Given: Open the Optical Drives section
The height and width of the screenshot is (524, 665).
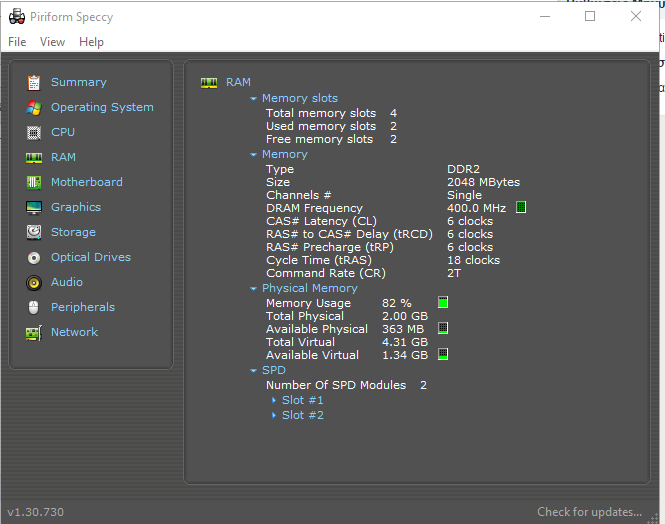Looking at the screenshot, I should coord(91,257).
